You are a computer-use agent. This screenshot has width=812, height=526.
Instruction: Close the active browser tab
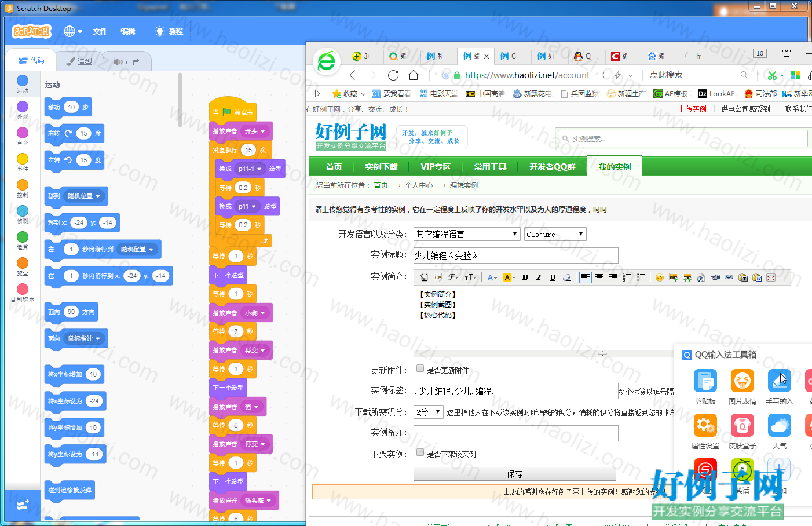[x=487, y=56]
